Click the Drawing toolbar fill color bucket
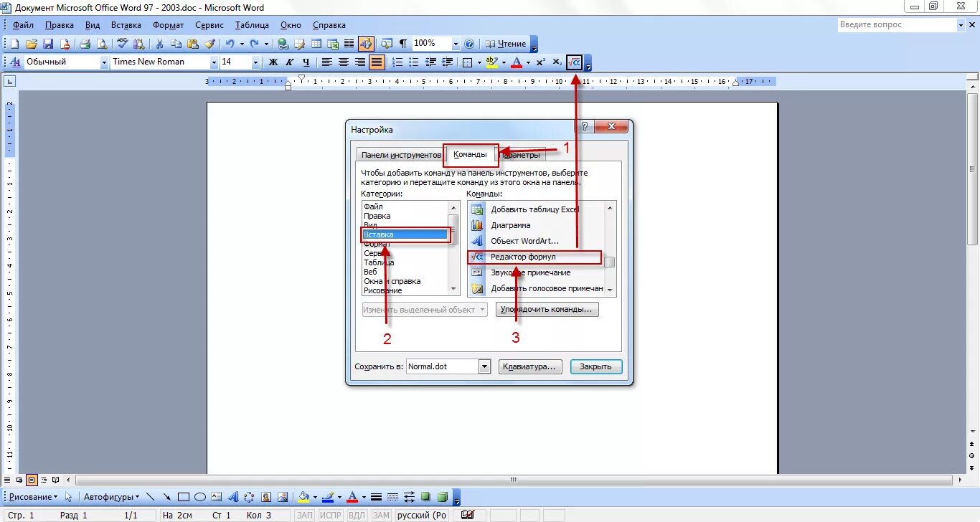This screenshot has width=980, height=522. [x=304, y=497]
